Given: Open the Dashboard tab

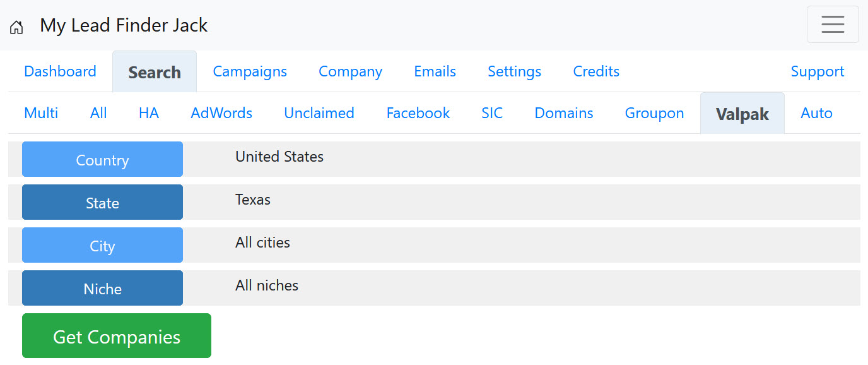Looking at the screenshot, I should (x=60, y=72).
